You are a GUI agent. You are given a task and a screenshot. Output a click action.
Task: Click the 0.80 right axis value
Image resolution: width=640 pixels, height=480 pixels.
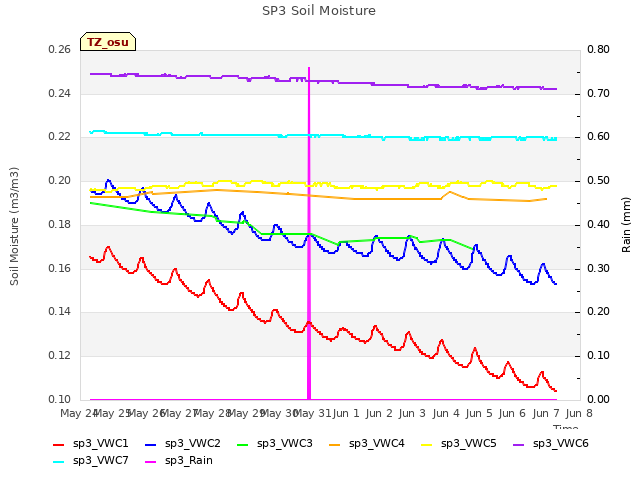[x=598, y=50]
